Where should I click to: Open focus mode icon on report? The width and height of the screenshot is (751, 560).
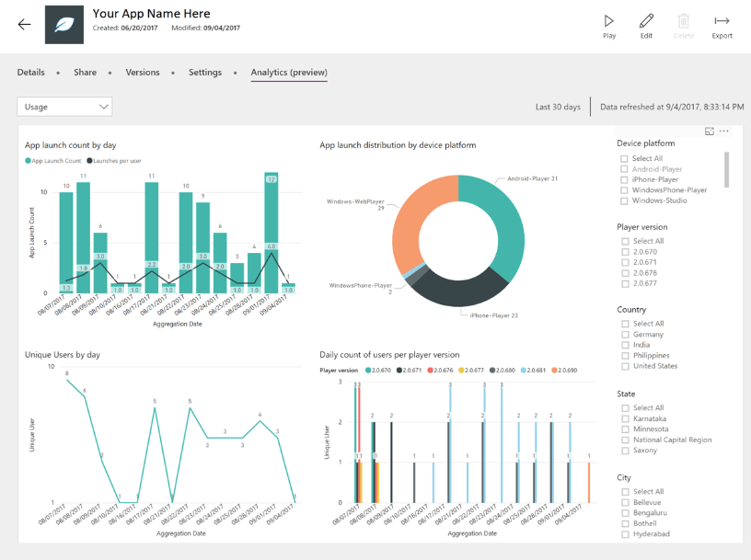click(x=710, y=131)
